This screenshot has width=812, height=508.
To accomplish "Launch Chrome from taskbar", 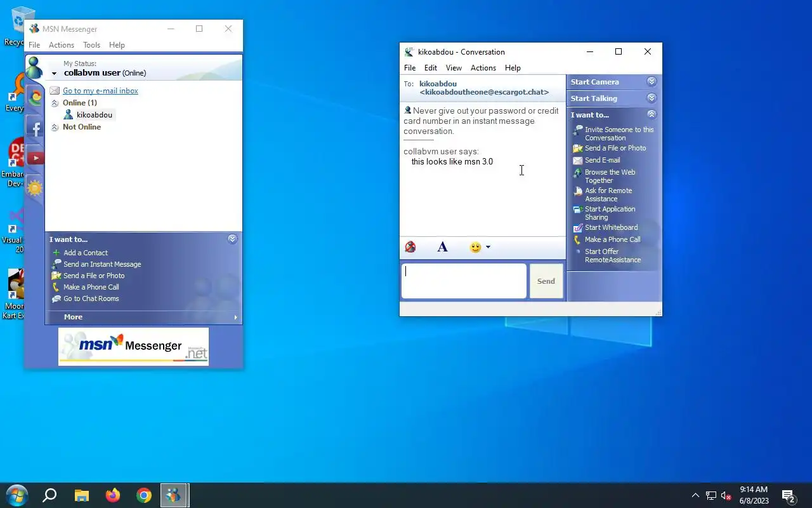I will 144,495.
